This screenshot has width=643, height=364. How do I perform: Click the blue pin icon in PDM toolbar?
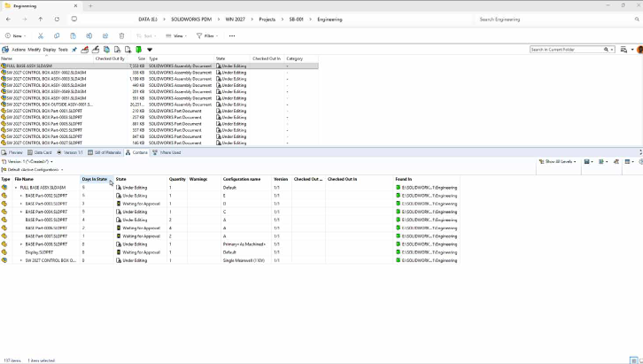pyautogui.click(x=74, y=50)
